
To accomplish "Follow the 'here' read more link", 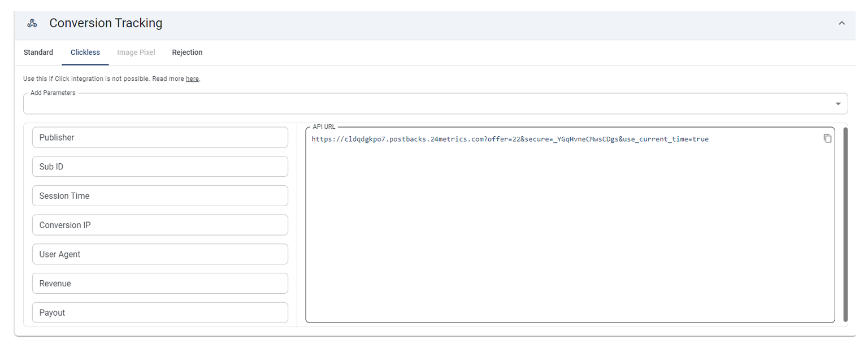I will [x=192, y=79].
